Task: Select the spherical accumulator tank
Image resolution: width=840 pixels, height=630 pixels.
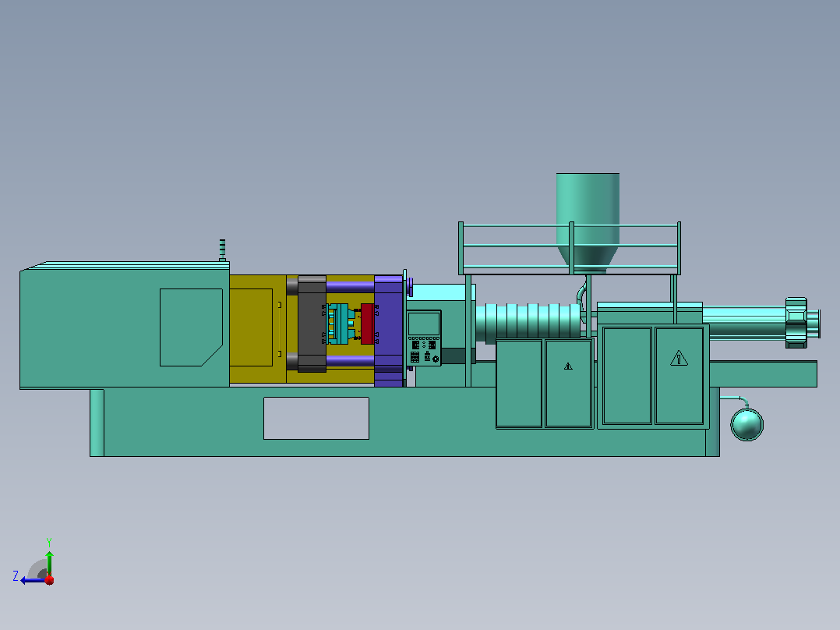Action: pos(746,425)
